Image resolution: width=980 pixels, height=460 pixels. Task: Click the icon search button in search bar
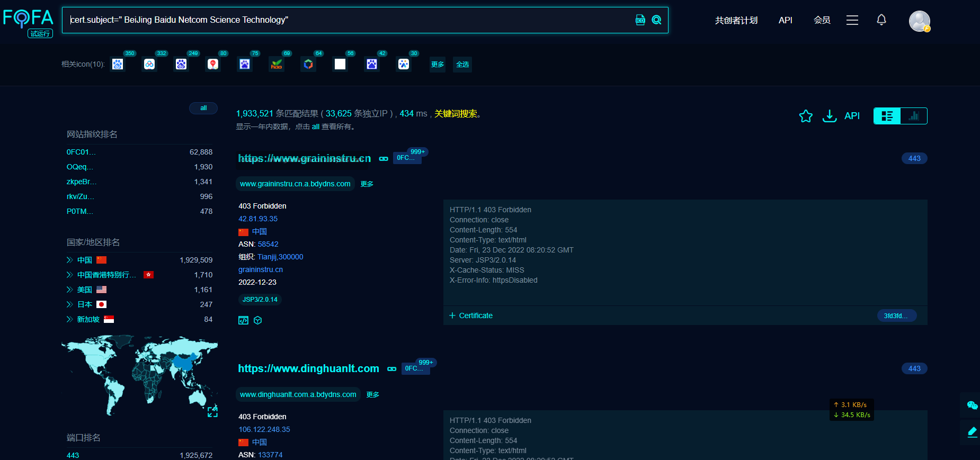[x=640, y=20]
